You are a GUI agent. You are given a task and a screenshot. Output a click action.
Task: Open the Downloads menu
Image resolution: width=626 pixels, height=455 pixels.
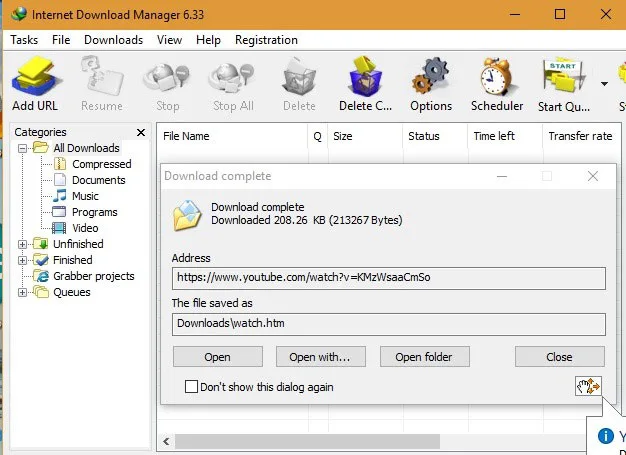(x=113, y=40)
